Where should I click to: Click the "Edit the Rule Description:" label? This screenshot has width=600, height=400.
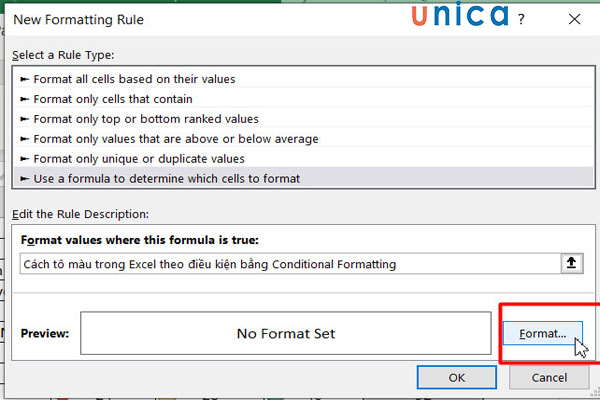[79, 214]
